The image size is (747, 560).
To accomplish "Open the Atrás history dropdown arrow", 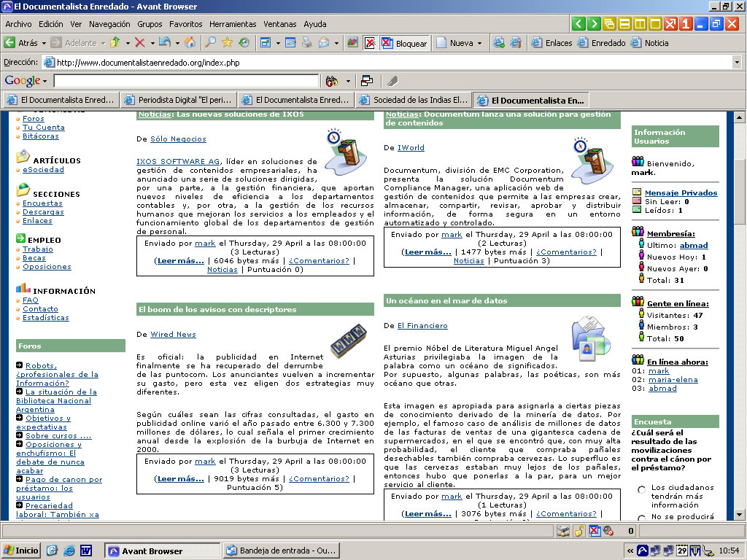I will (x=44, y=43).
